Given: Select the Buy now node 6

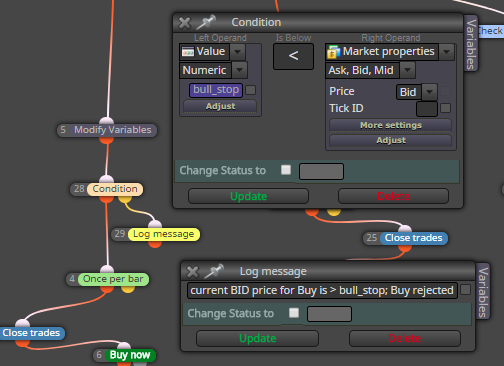Looking at the screenshot, I should coord(124,355).
